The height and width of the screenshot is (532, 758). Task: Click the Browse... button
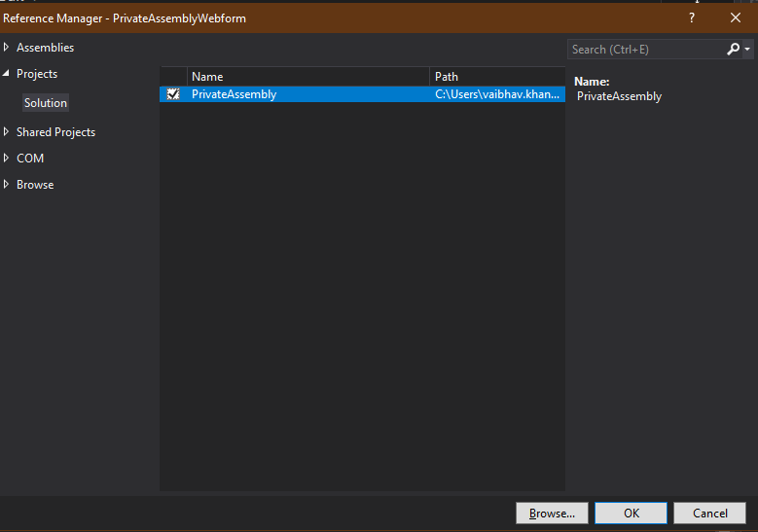552,513
